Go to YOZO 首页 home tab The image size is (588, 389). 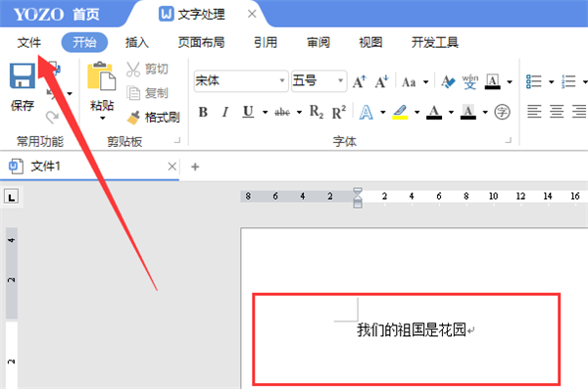(56, 15)
